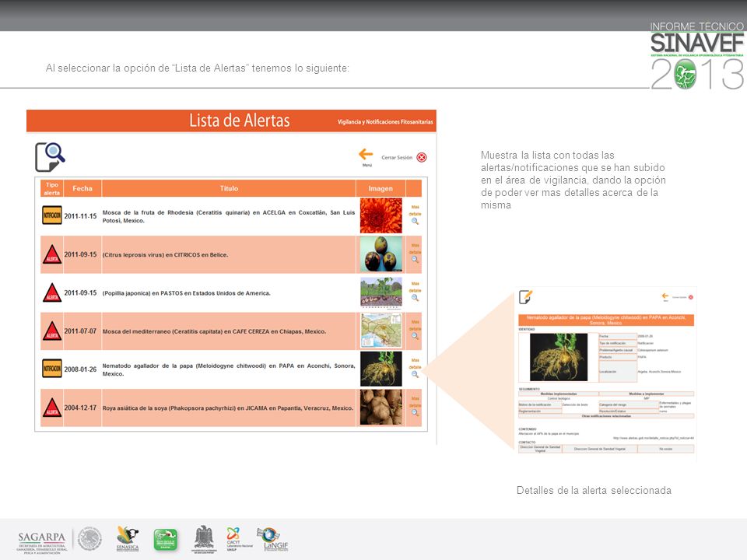Image resolution: width=747 pixels, height=560 pixels.
Task: Click the edit document icon in the detail preview
Action: (525, 296)
